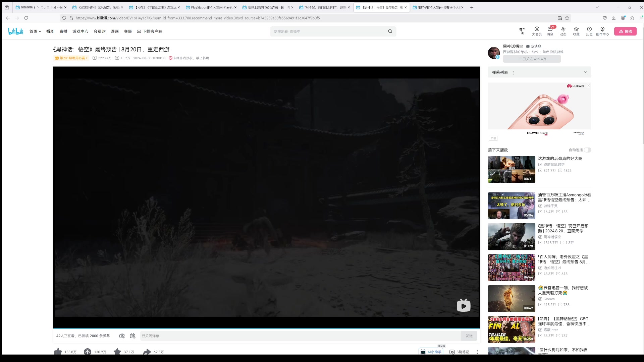
Task: Open 收藏 favorites star icon
Action: (x=576, y=31)
